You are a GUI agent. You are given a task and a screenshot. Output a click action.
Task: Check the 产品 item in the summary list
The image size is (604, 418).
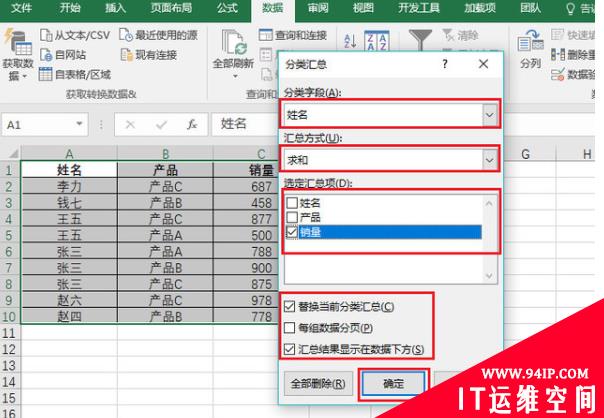[292, 218]
